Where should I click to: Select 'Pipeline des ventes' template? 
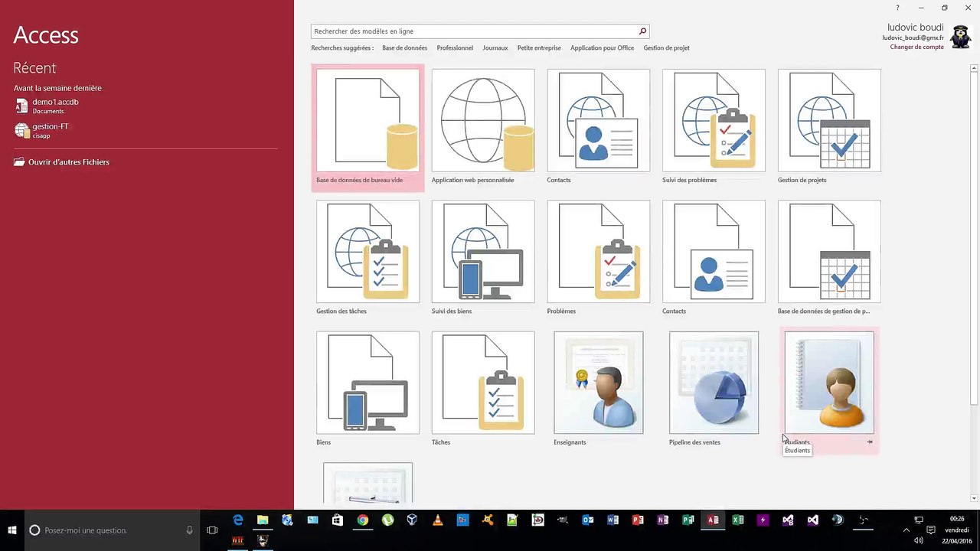714,389
